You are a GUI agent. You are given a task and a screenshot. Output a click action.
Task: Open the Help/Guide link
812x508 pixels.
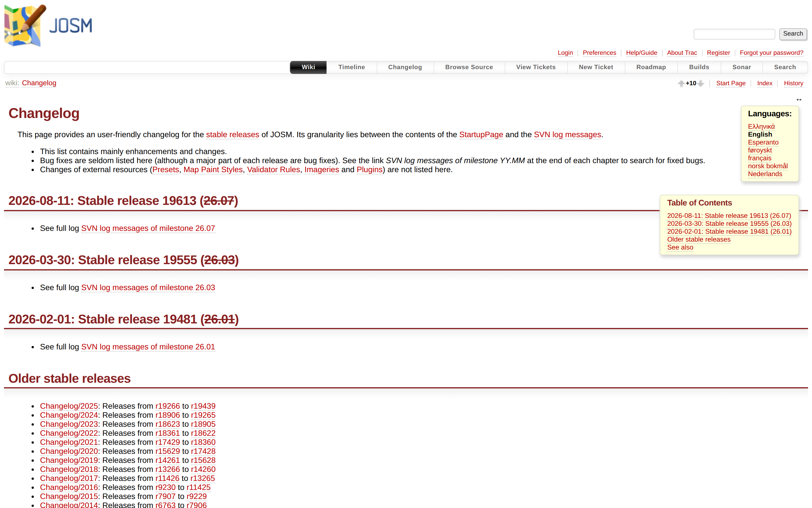pos(641,53)
